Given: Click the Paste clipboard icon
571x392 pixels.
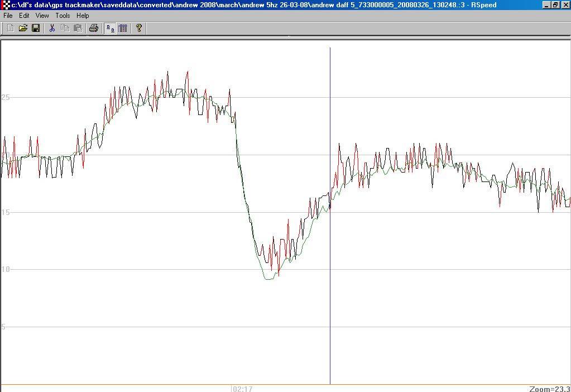Looking at the screenshot, I should pos(78,28).
